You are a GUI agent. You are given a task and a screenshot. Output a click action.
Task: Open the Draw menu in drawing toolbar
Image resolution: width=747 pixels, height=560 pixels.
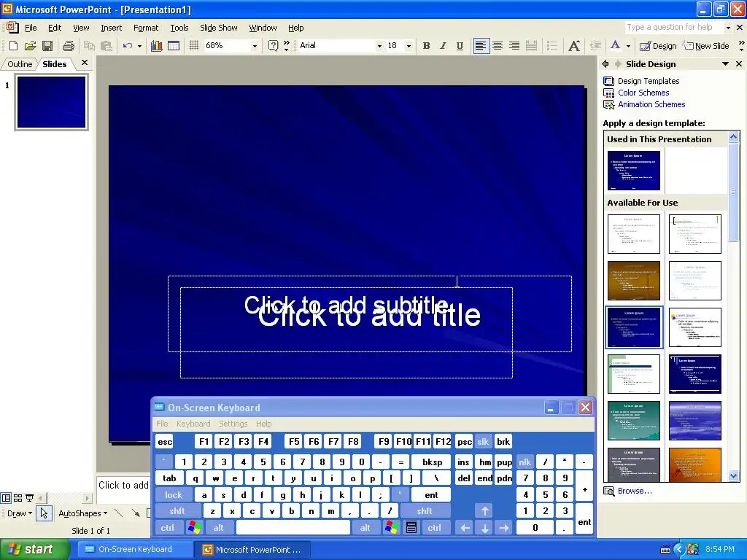click(20, 513)
